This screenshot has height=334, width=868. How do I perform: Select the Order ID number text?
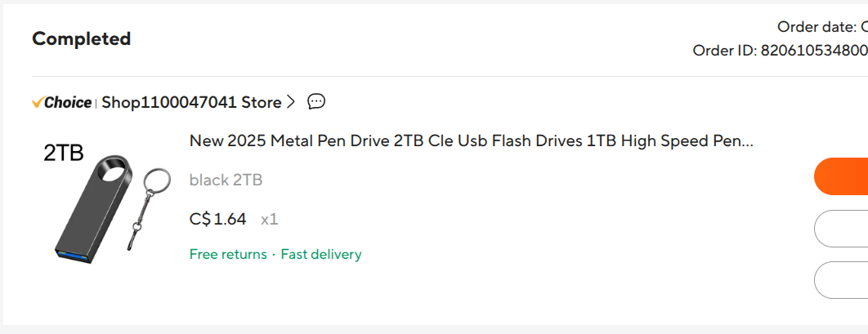point(814,51)
